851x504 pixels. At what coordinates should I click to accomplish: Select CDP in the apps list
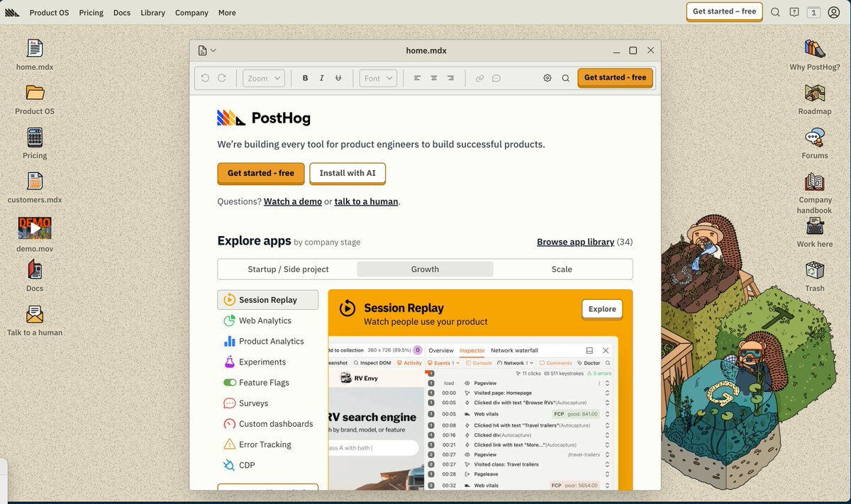pos(268,465)
